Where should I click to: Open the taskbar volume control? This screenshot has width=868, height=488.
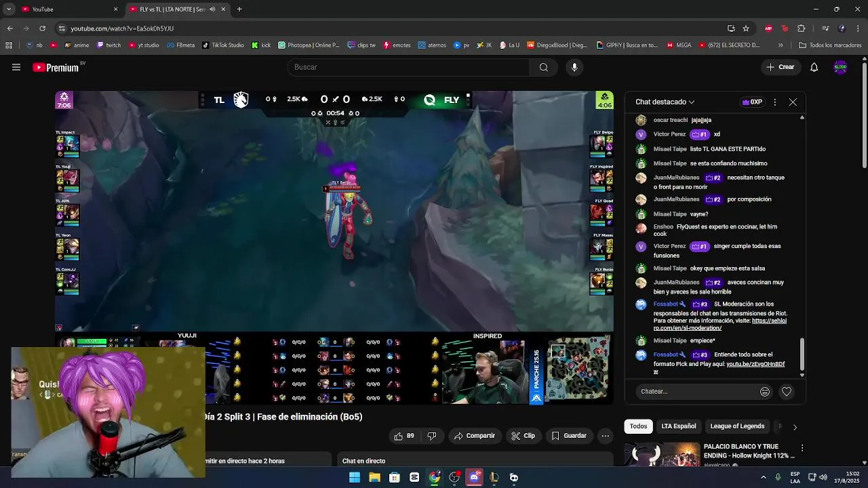coord(823,477)
